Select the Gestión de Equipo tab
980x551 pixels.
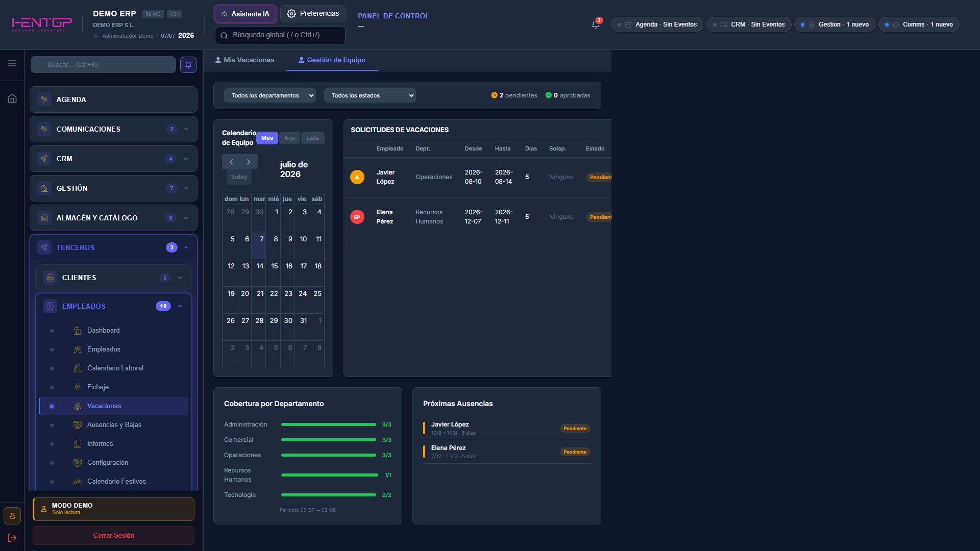[x=332, y=60]
